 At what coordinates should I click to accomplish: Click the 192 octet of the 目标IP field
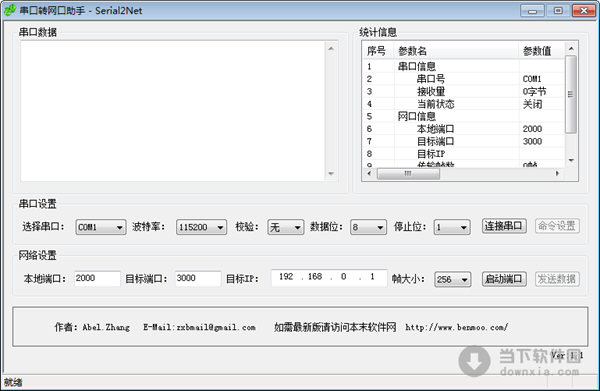coord(286,277)
